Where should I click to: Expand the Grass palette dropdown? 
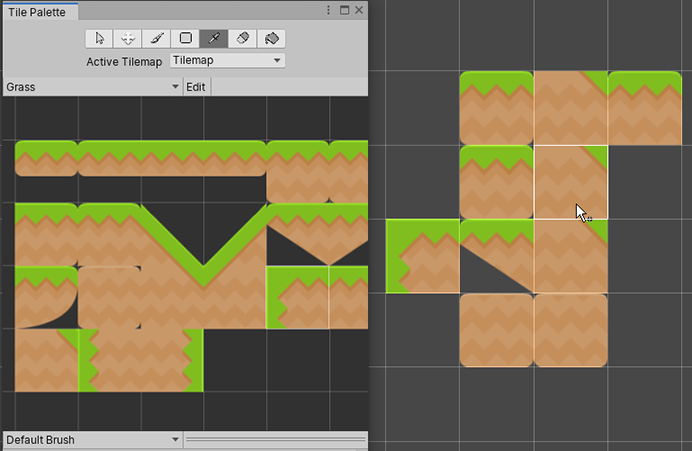(92, 87)
